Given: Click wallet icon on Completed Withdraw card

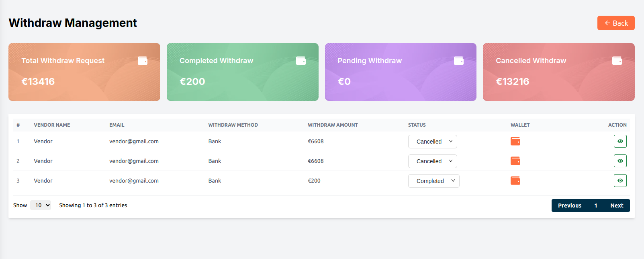Looking at the screenshot, I should click(301, 61).
